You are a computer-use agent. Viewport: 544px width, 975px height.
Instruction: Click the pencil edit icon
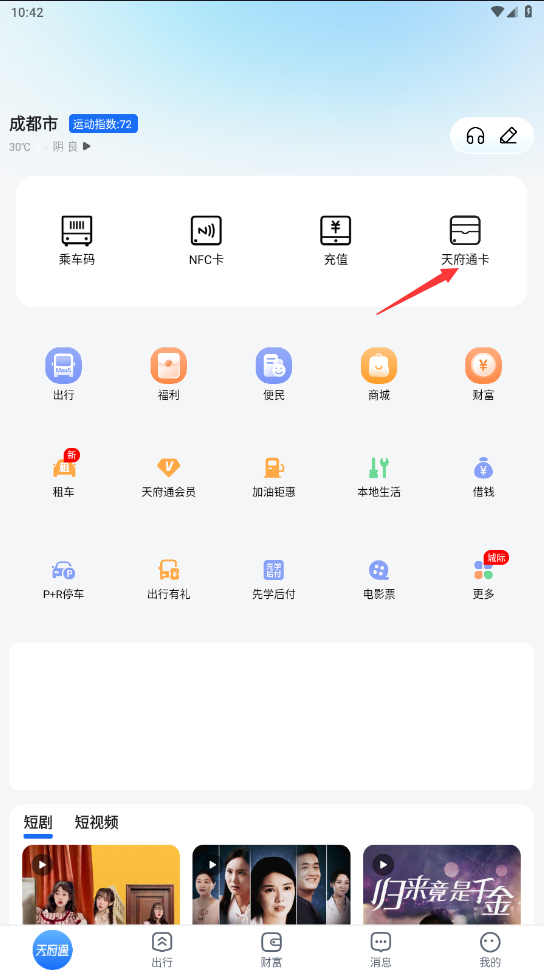[x=509, y=136]
